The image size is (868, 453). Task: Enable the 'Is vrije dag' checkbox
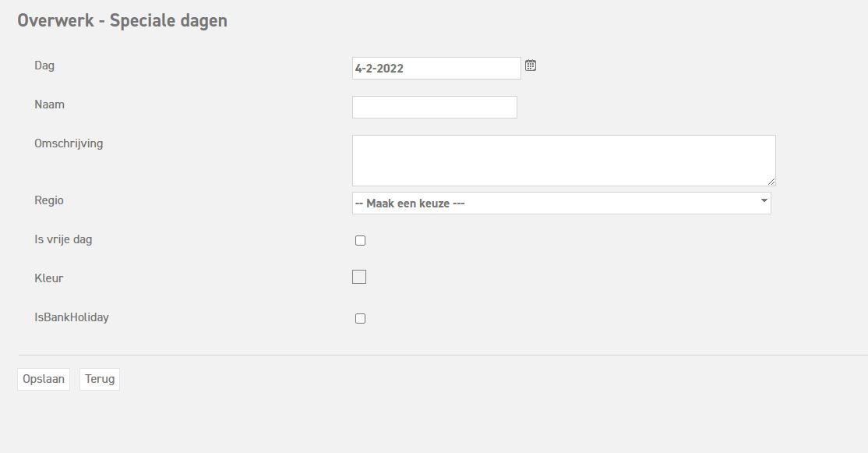360,240
